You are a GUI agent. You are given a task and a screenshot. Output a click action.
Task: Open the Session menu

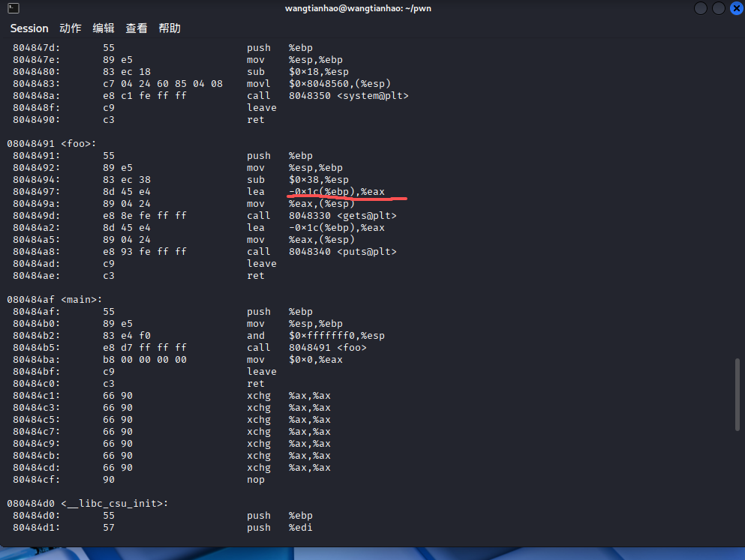pyautogui.click(x=29, y=28)
